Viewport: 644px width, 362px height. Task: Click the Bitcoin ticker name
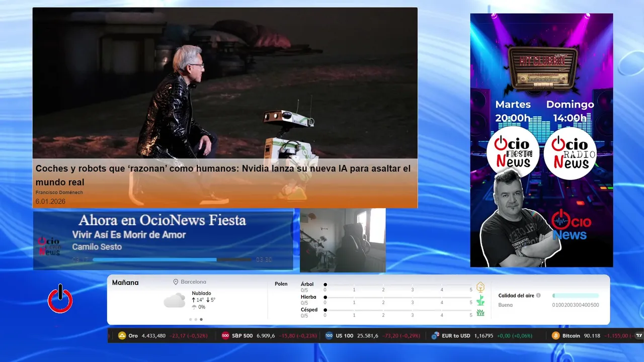571,336
